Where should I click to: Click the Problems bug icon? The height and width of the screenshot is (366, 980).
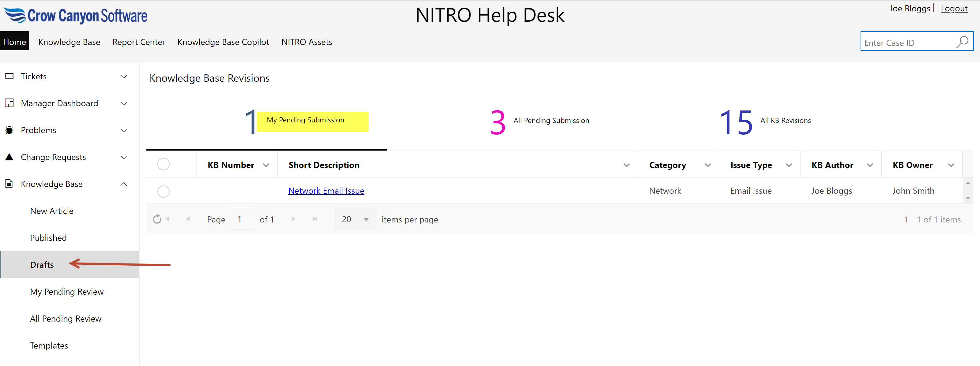[x=9, y=130]
